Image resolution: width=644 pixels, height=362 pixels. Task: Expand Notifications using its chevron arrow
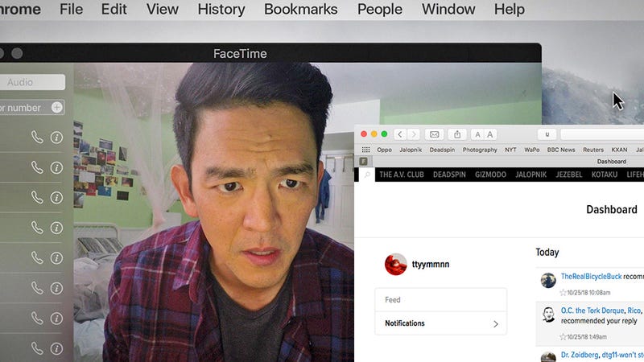(x=496, y=324)
